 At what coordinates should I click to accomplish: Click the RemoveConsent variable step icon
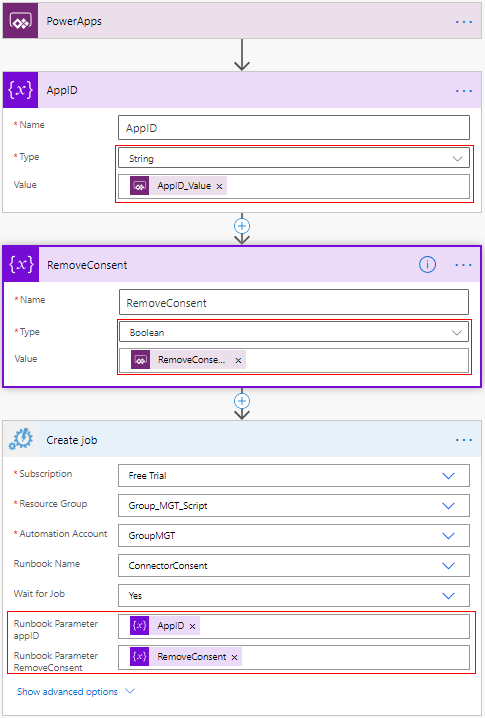pyautogui.click(x=21, y=265)
